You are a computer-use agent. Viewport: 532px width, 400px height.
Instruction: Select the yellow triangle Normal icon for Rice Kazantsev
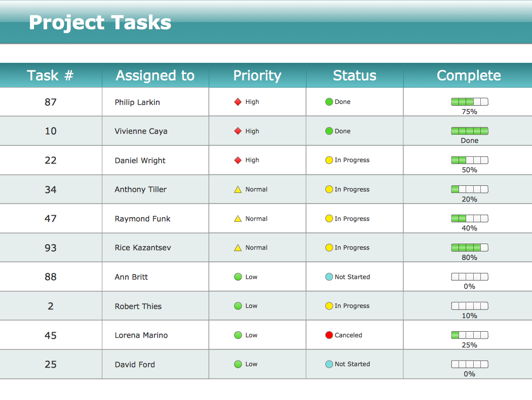(x=238, y=248)
